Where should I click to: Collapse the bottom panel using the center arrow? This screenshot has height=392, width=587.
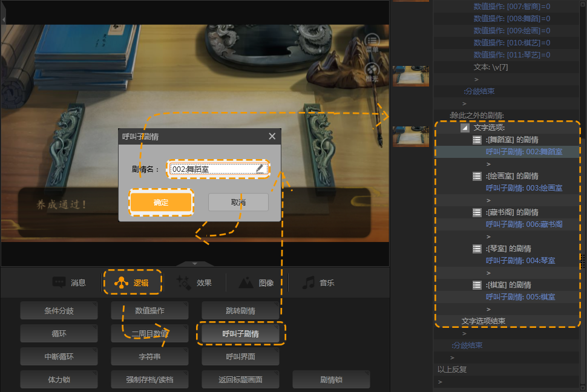[194, 264]
